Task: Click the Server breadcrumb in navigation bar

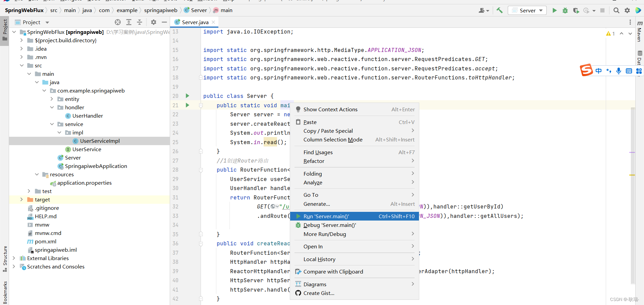Action: click(x=196, y=10)
